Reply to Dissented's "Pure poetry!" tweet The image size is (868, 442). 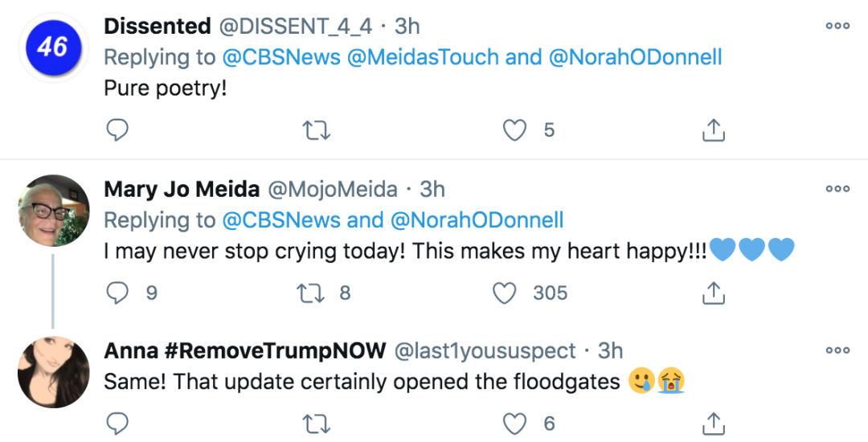pyautogui.click(x=117, y=130)
